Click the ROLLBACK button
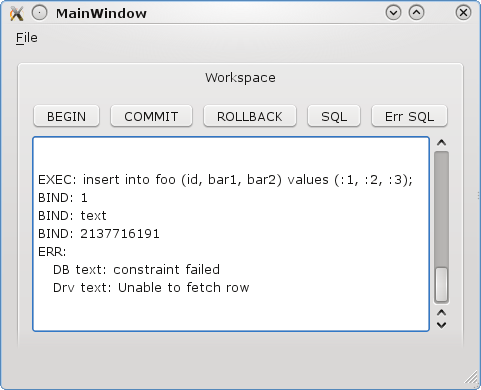This screenshot has width=481, height=390. tap(250, 116)
